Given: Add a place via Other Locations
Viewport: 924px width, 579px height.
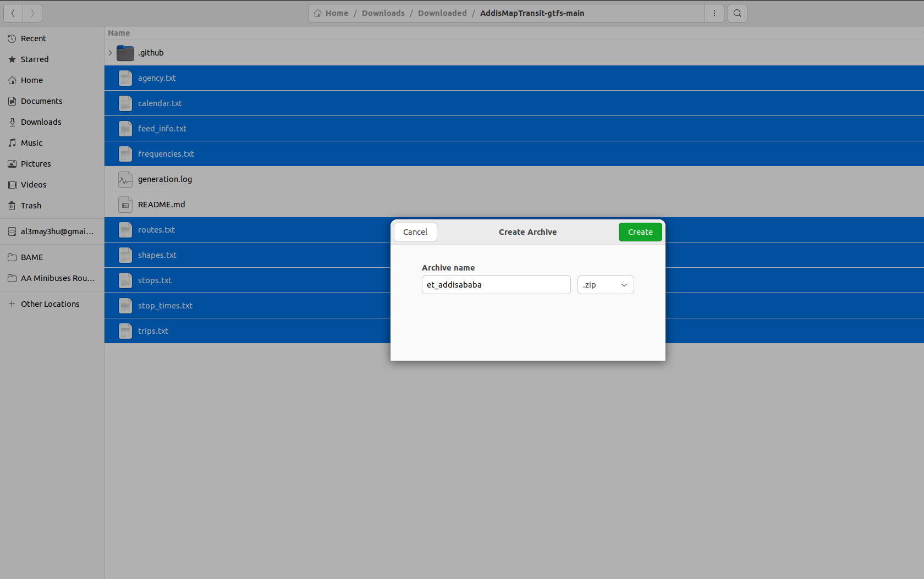Looking at the screenshot, I should 50,304.
